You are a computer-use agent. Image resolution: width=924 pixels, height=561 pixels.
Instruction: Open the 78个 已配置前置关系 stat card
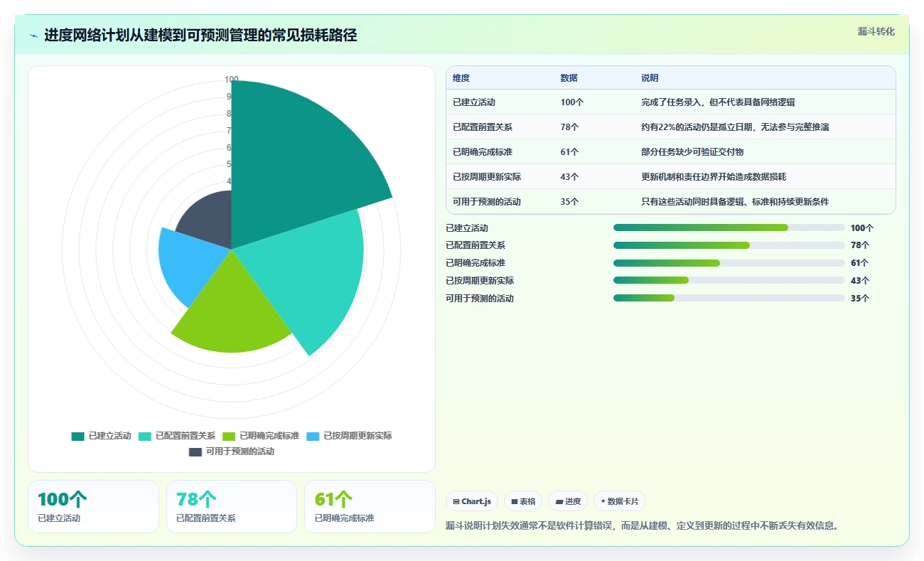231,506
